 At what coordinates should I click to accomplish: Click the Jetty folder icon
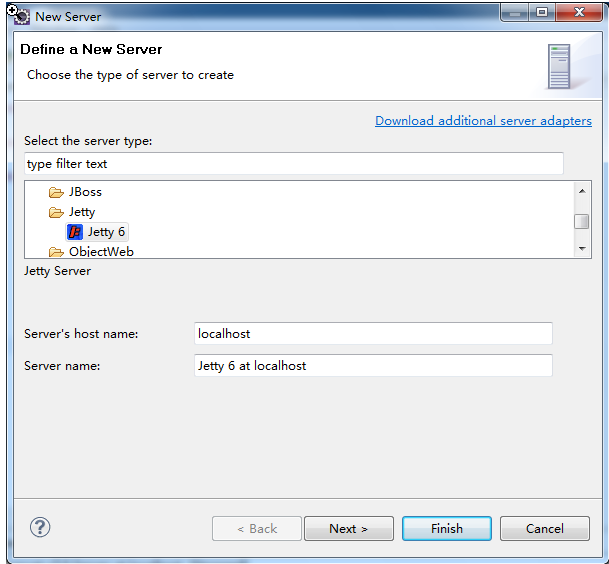coord(56,212)
